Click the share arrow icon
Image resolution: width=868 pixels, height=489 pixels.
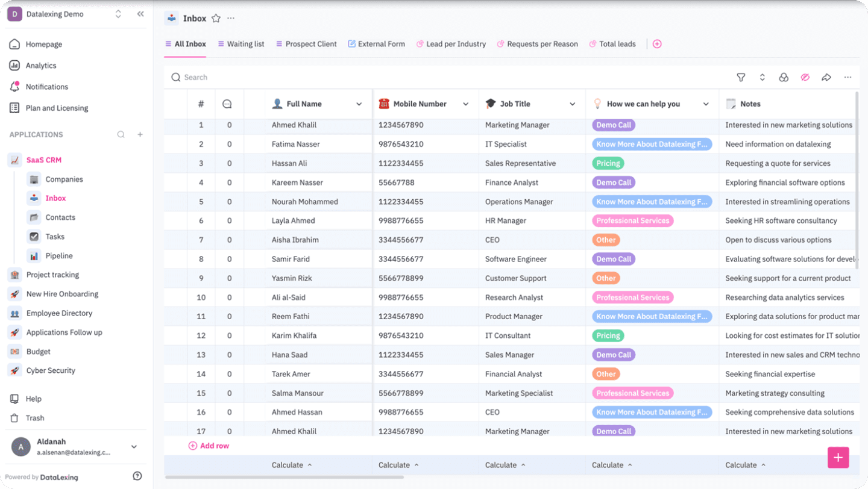(826, 77)
